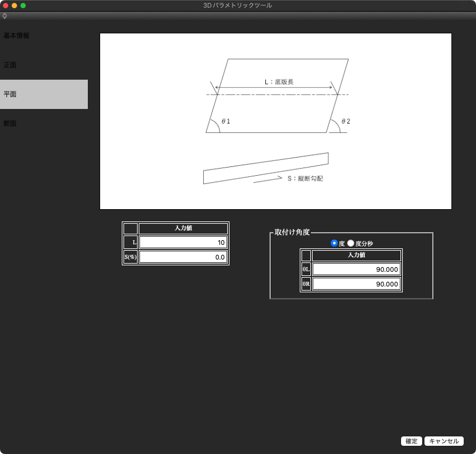Minimize the window with the yellow button
476x454 pixels.
point(15,5)
